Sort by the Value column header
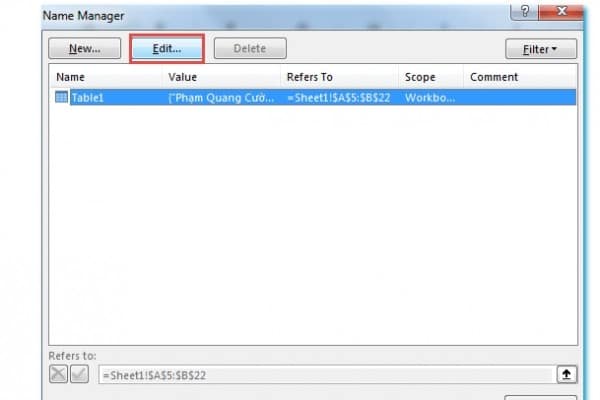Screen dimensions: 600x400 (x=183, y=77)
